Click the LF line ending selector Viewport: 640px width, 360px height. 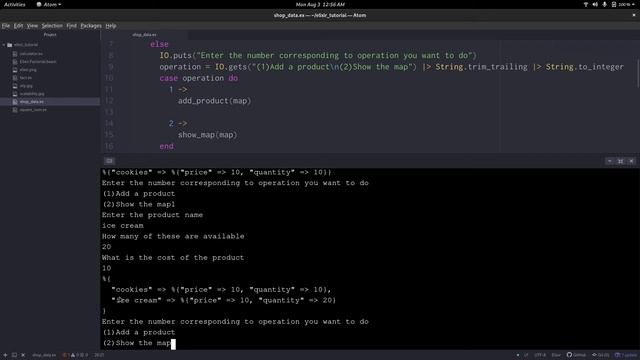[526, 355]
